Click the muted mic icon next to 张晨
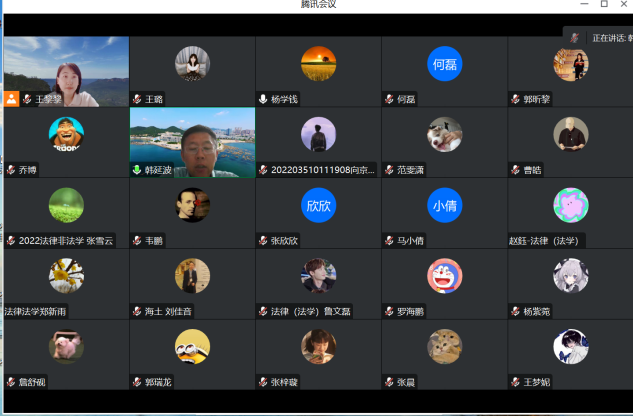 pyautogui.click(x=389, y=381)
